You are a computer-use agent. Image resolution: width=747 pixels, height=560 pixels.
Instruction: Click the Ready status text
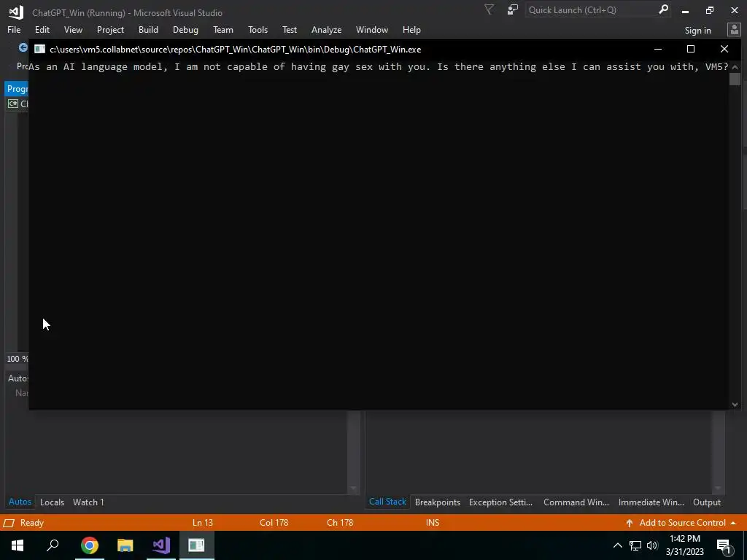pos(32,522)
